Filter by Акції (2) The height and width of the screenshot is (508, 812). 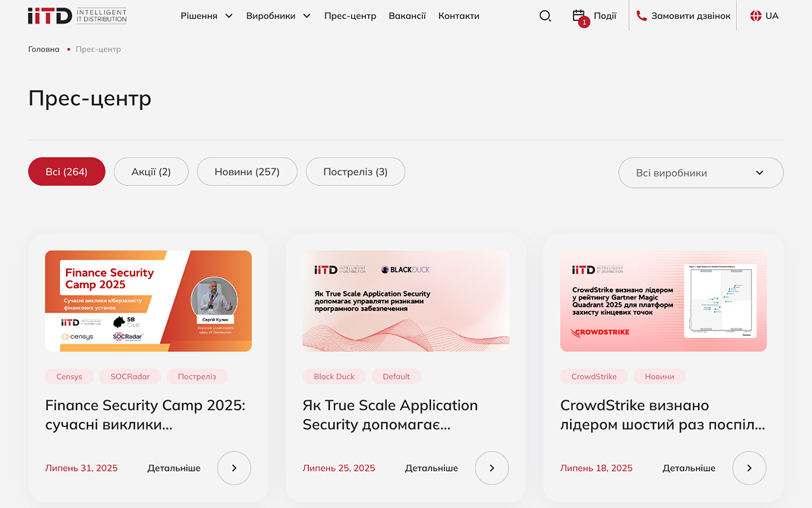(151, 172)
